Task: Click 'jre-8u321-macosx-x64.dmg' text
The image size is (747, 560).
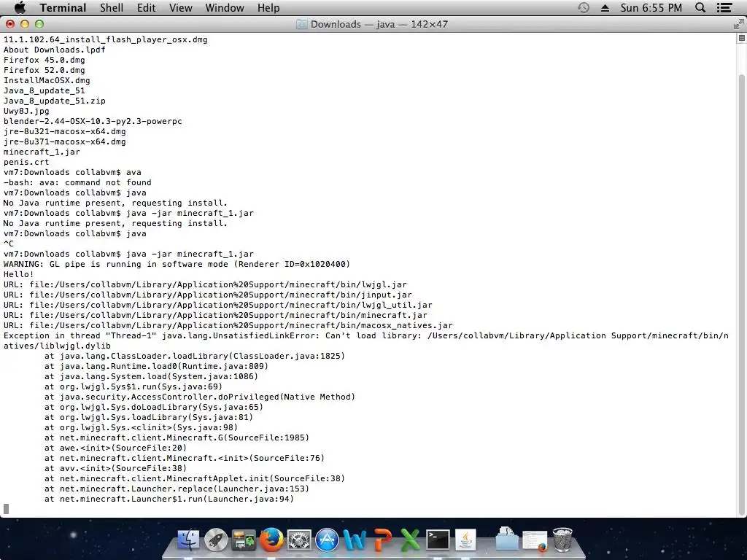Action: 65,131
